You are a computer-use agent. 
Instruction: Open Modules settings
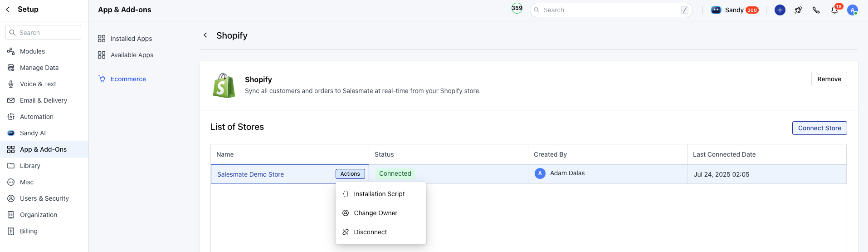(x=32, y=51)
